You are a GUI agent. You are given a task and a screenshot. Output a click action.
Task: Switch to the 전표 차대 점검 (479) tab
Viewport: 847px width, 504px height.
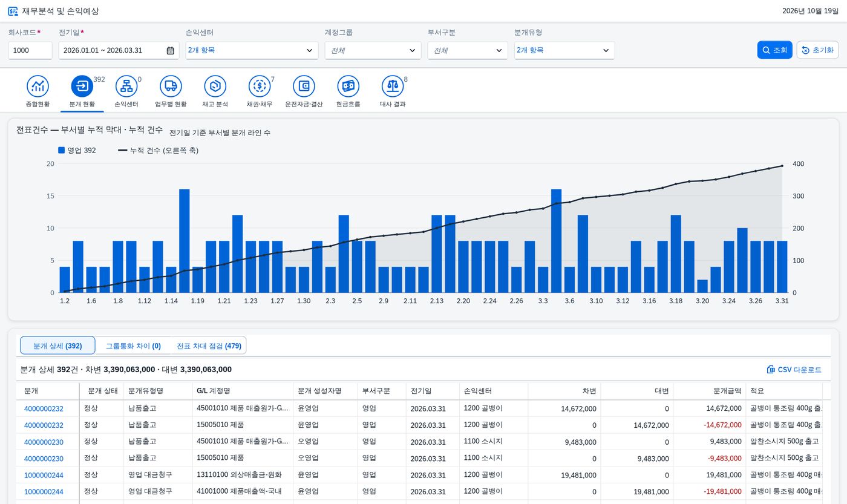pyautogui.click(x=209, y=345)
